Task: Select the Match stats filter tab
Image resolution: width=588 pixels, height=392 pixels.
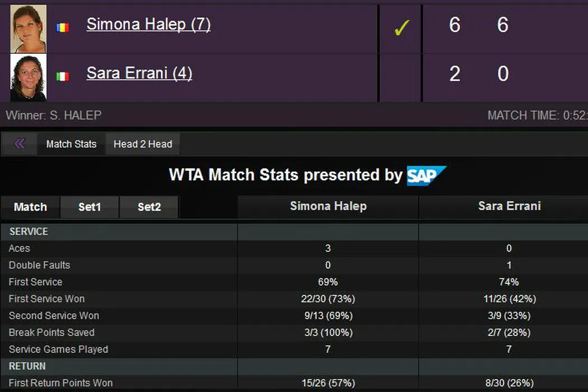Action: click(x=30, y=207)
